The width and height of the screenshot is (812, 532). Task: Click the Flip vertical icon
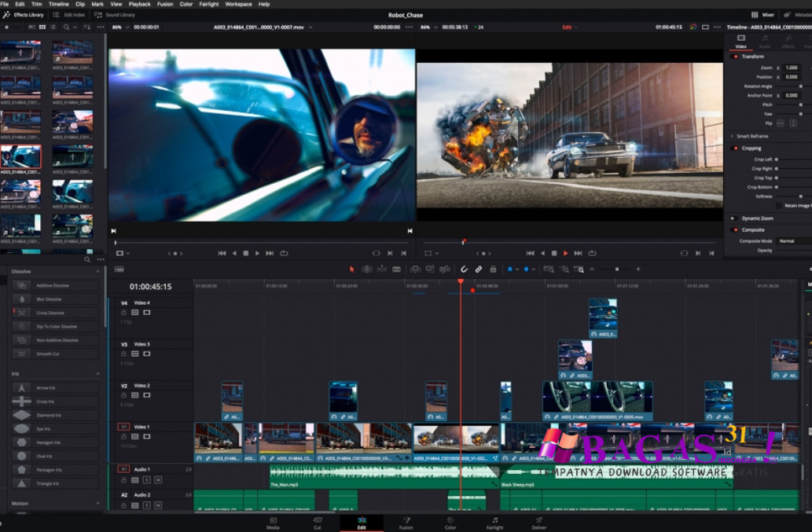coord(793,123)
